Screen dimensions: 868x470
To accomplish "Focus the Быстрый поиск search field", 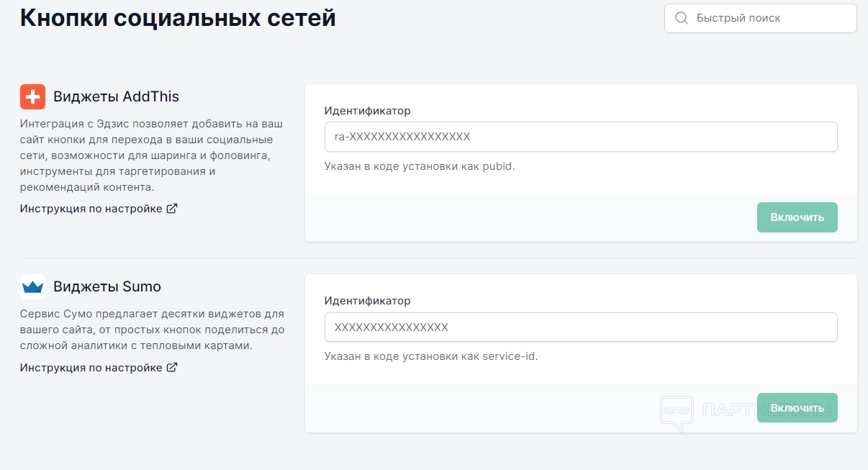I will click(x=761, y=18).
